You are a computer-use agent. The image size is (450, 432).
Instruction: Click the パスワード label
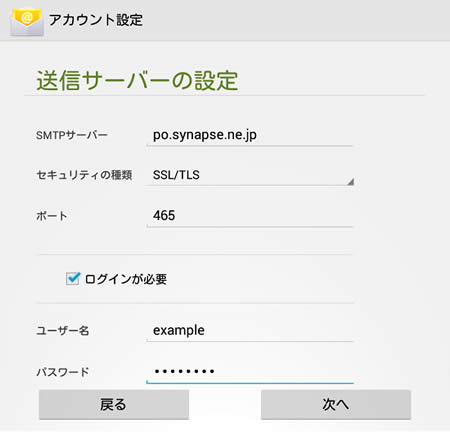click(63, 372)
